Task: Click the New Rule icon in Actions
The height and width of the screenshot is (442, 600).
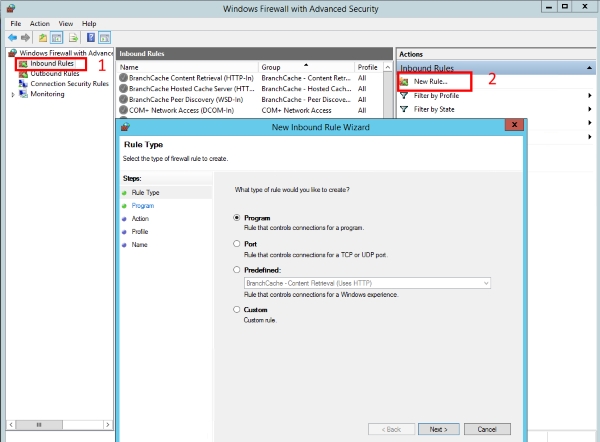Action: tap(405, 81)
